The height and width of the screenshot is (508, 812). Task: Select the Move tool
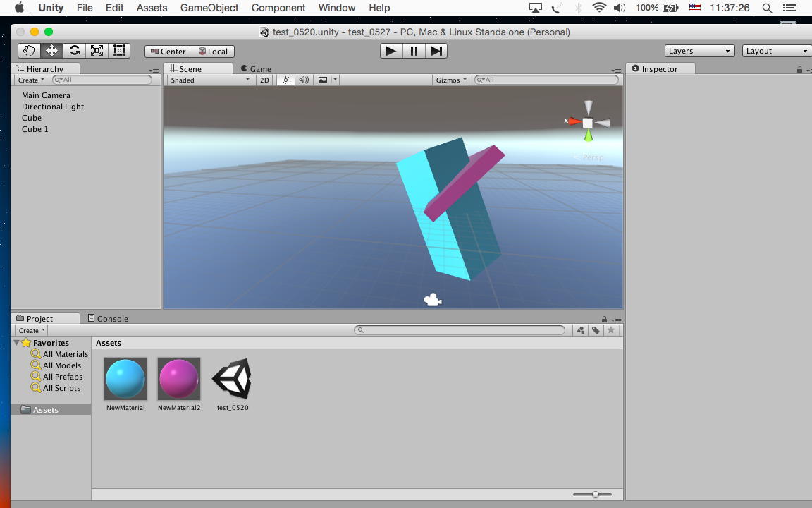51,51
